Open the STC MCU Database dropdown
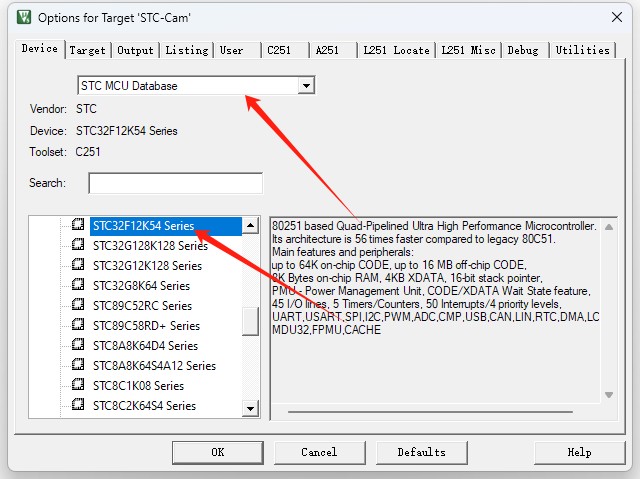Screen dimensions: 640x479 [306, 86]
